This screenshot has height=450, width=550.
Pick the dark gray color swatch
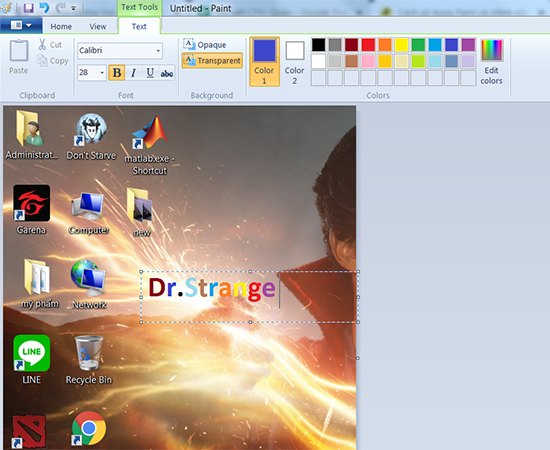(x=335, y=45)
